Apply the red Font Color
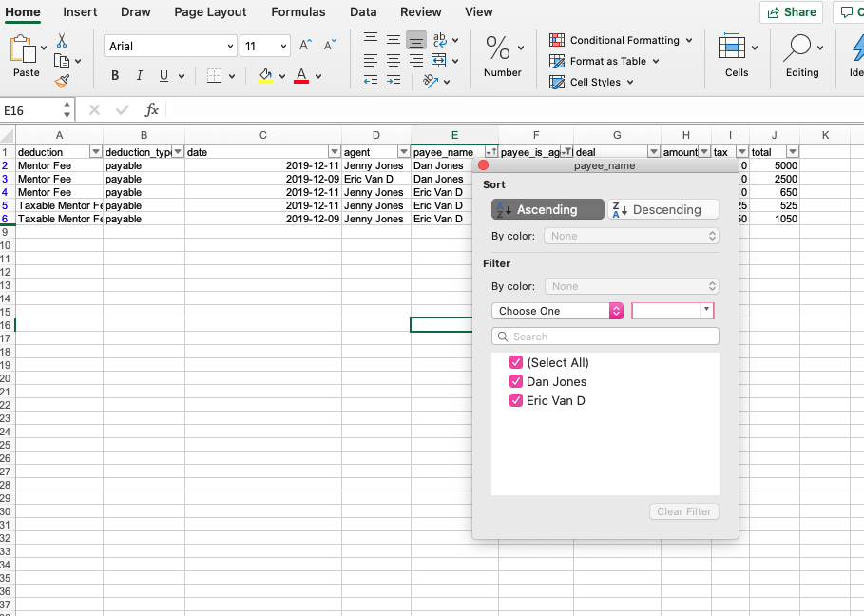The width and height of the screenshot is (864, 616). pos(301,75)
